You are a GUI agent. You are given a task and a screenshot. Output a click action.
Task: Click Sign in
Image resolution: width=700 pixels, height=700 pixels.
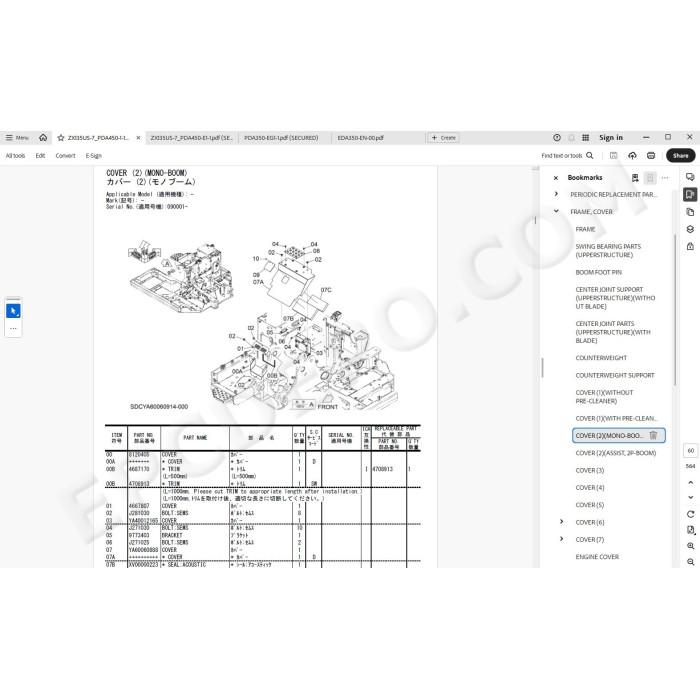click(611, 138)
